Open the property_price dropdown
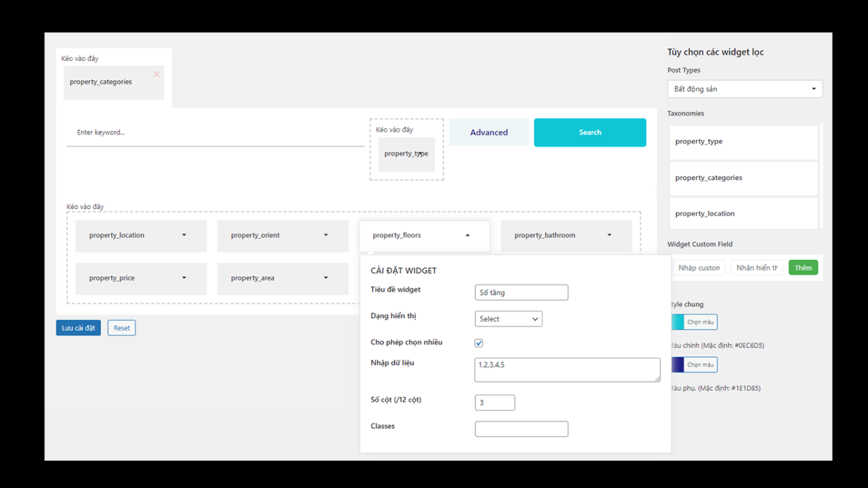Viewport: 868px width, 488px height. (183, 278)
